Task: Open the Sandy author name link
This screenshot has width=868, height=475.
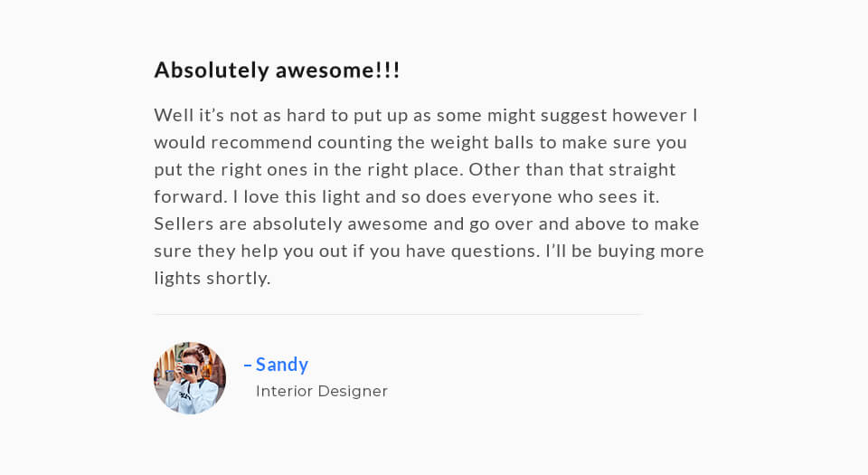Action: point(282,365)
